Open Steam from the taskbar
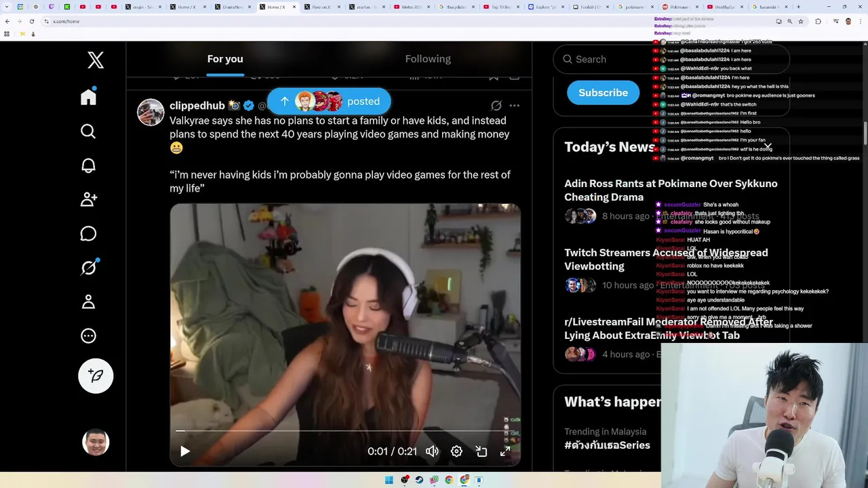The image size is (868, 488). (x=419, y=480)
